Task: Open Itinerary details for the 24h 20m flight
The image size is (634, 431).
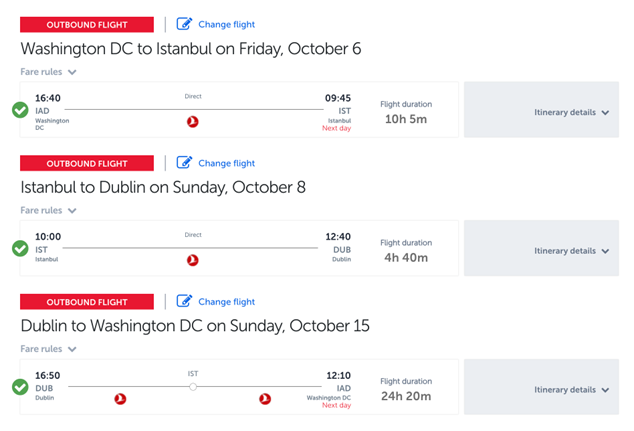Action: [571, 390]
